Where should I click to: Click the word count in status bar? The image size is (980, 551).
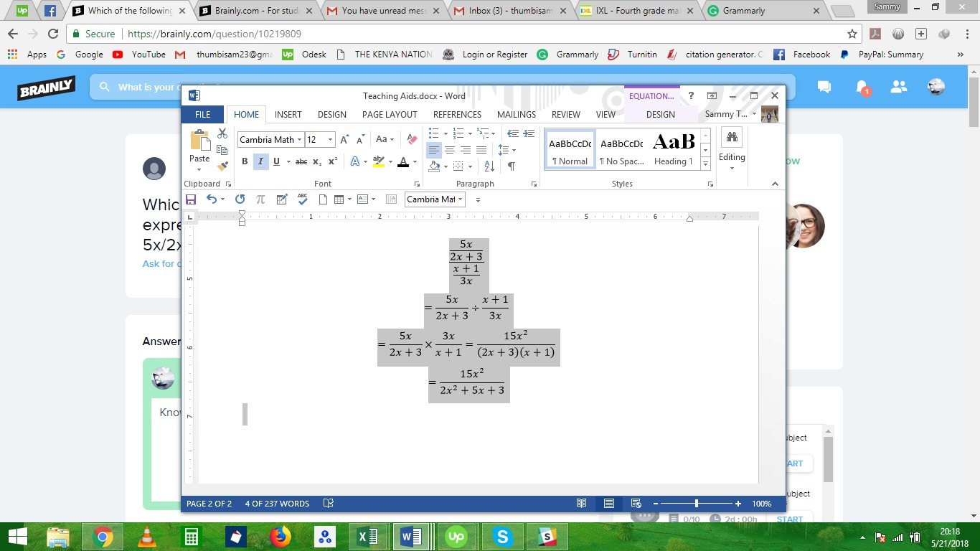point(277,504)
